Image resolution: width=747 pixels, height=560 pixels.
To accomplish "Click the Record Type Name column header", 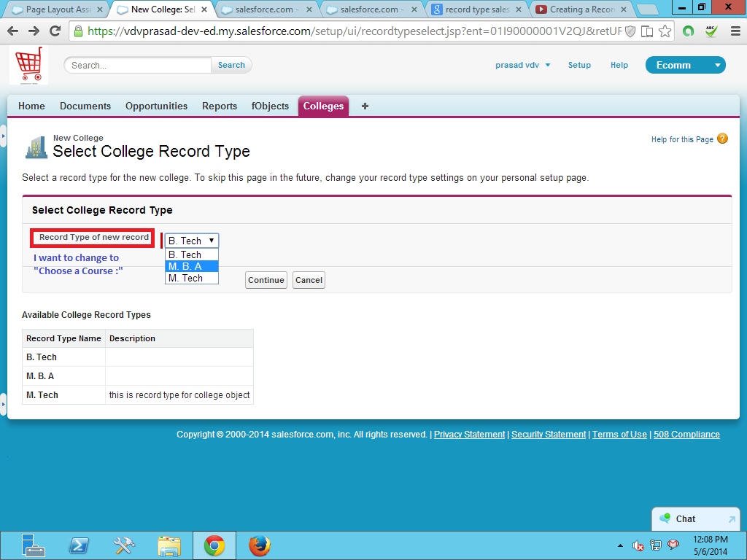I will (x=64, y=338).
